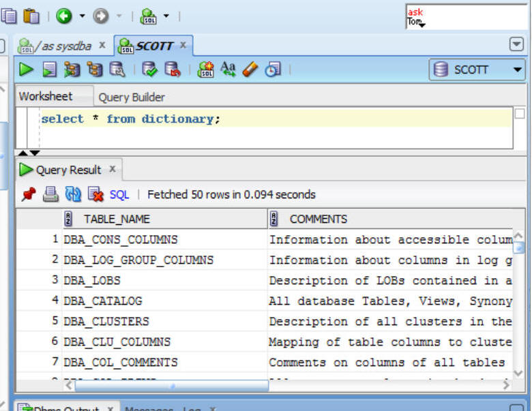Close the Query Result tab

pyautogui.click(x=113, y=169)
